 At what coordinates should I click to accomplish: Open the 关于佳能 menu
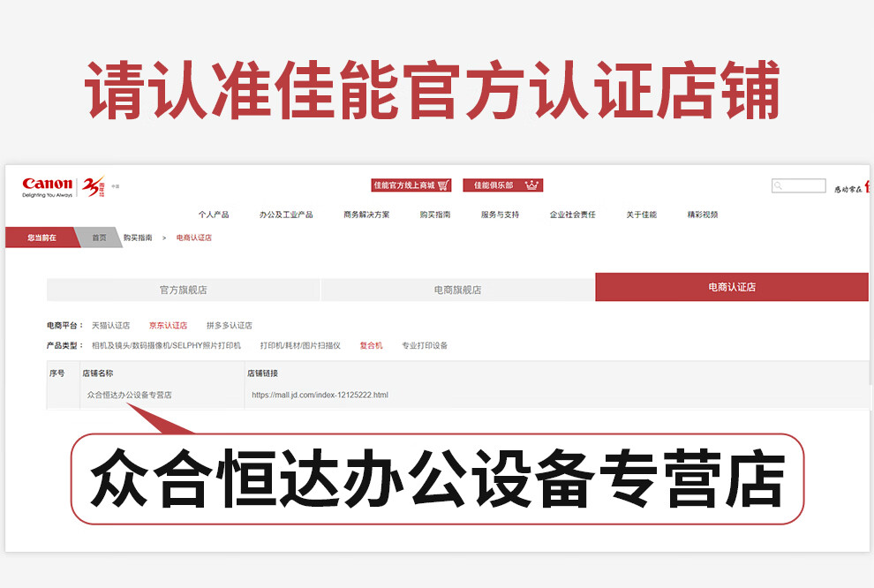pyautogui.click(x=641, y=215)
